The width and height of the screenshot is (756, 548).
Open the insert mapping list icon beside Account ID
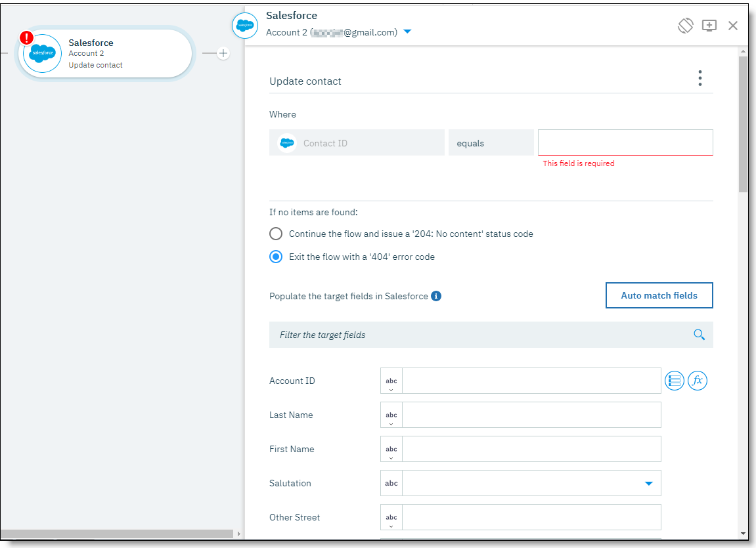click(x=674, y=381)
